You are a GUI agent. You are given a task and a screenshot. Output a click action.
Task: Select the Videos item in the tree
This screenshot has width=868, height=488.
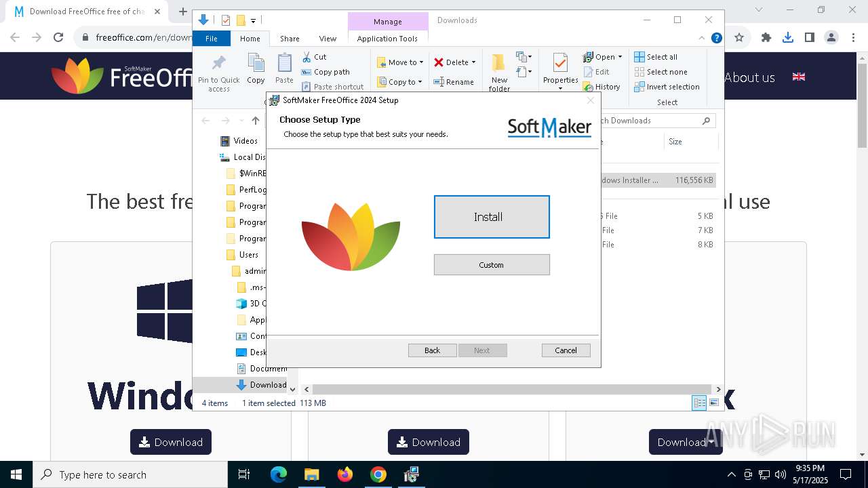[x=245, y=141]
